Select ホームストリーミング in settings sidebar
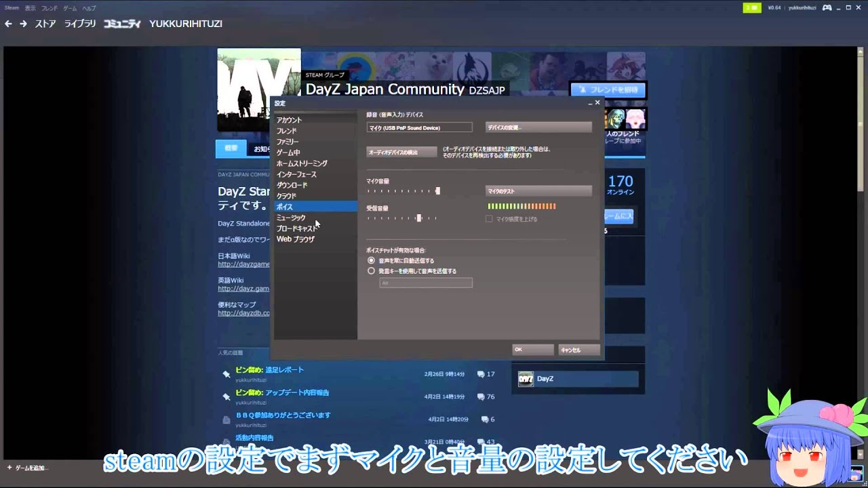Screen dimensions: 868x488 point(315,163)
